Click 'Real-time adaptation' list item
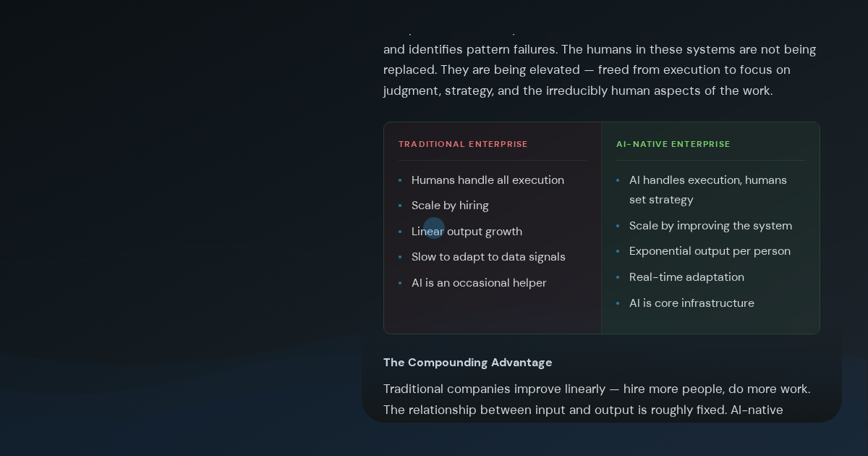The height and width of the screenshot is (456, 868). point(686,277)
